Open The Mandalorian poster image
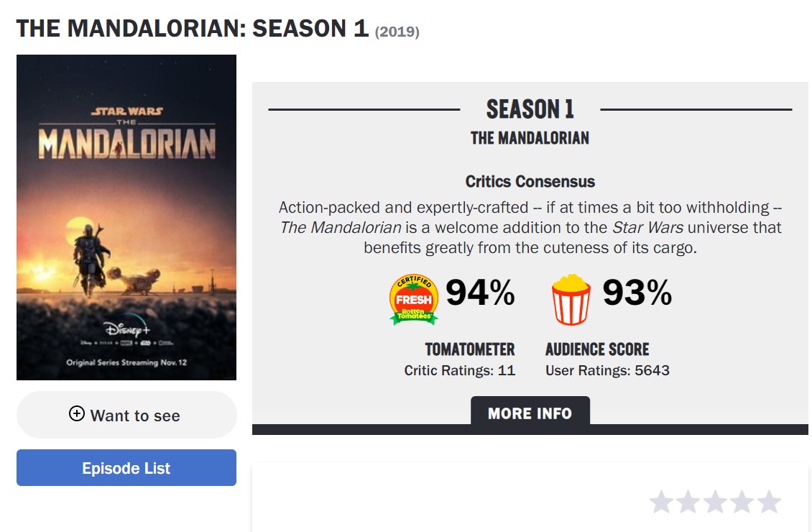 coord(126,217)
